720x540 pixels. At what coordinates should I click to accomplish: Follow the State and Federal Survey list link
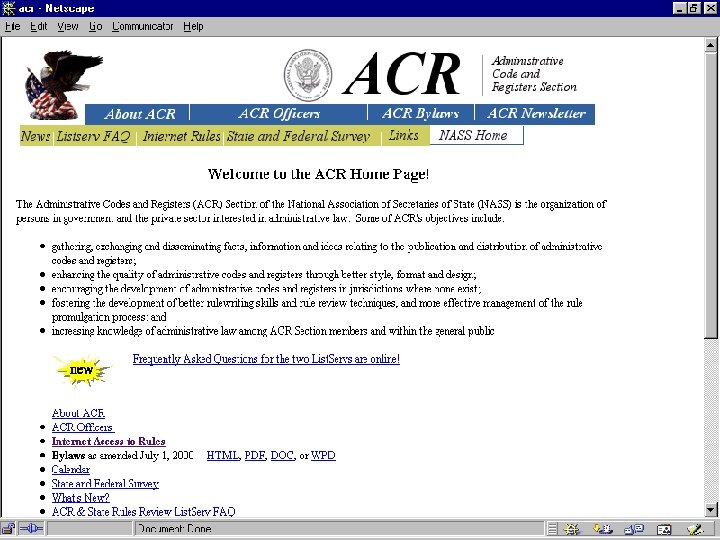105,484
